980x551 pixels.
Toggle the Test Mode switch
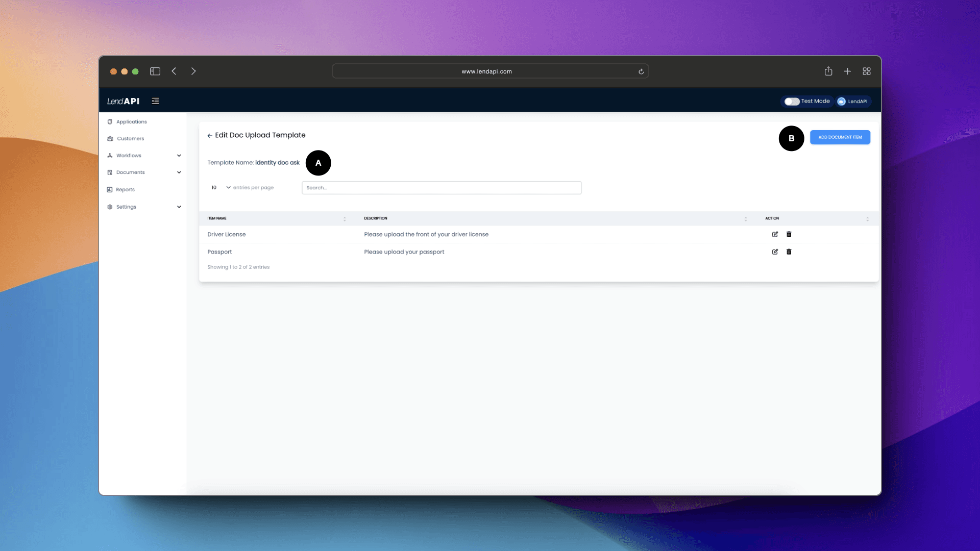pyautogui.click(x=791, y=101)
